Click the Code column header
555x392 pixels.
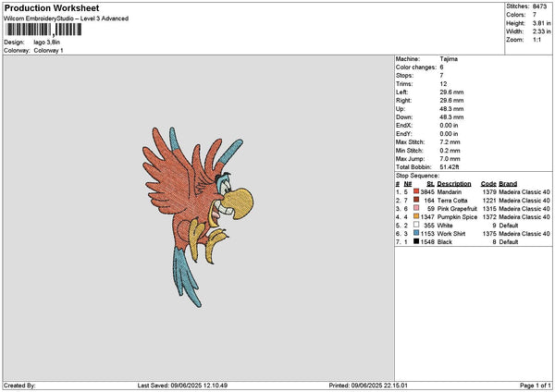pos(488,184)
